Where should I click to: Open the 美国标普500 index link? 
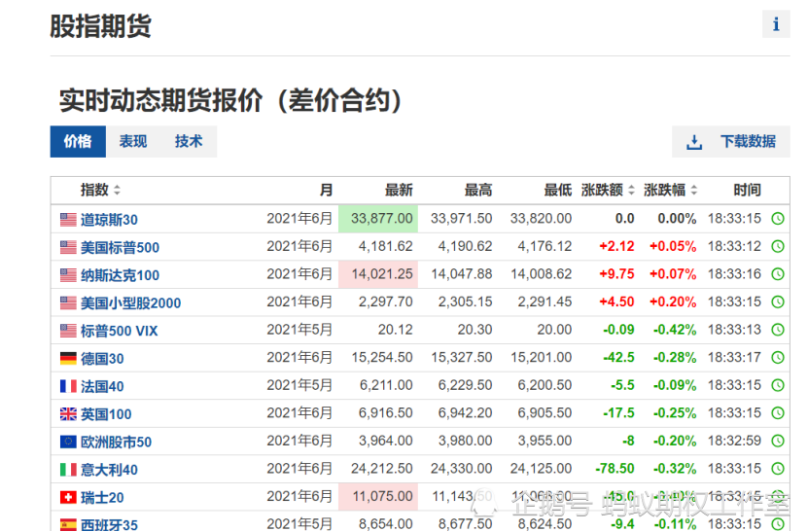tap(120, 248)
